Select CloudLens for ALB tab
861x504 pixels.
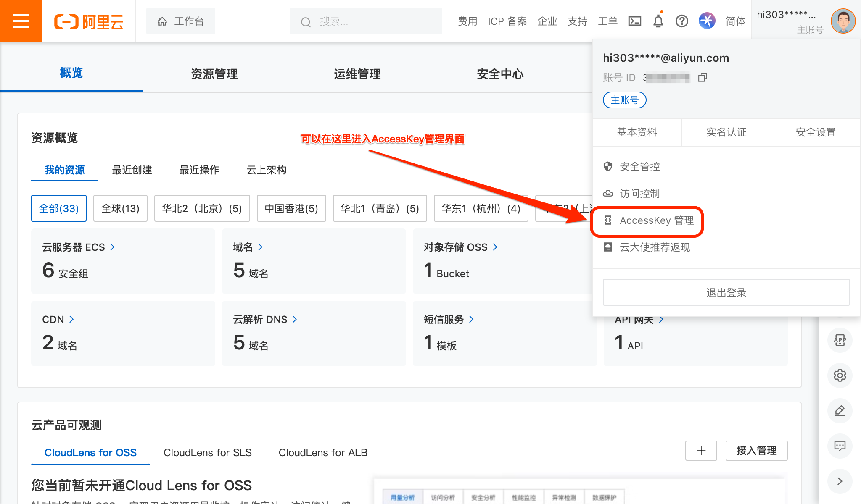323,452
